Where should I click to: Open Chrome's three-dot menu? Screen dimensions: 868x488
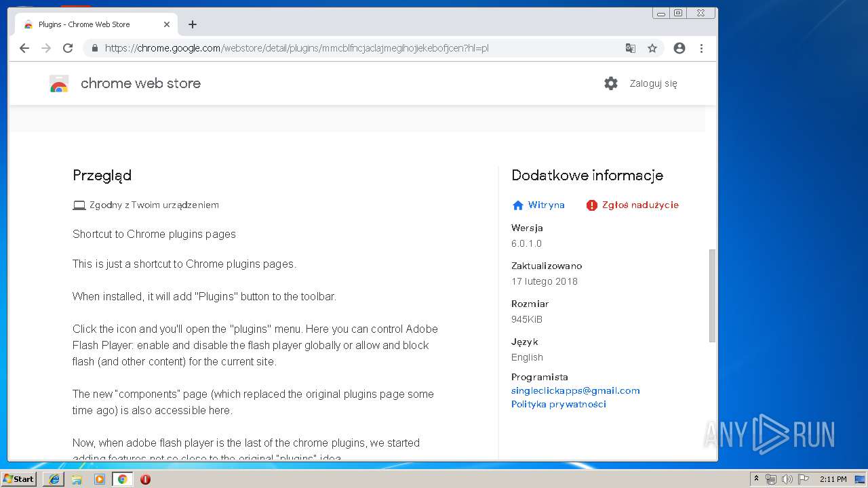click(x=701, y=48)
